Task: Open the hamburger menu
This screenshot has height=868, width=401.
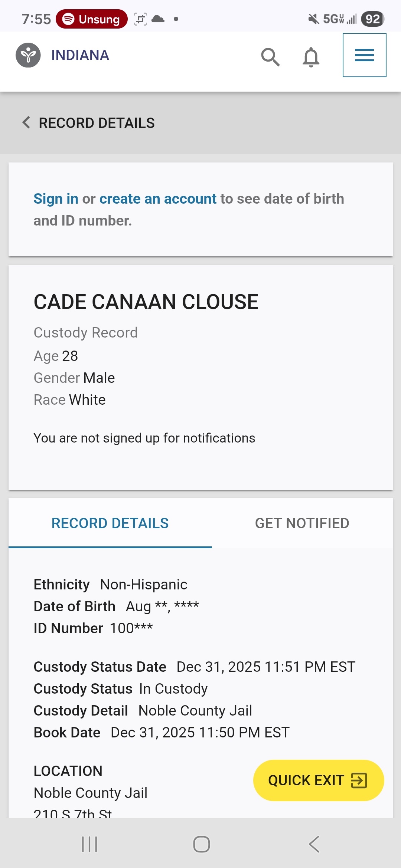Action: [x=364, y=55]
